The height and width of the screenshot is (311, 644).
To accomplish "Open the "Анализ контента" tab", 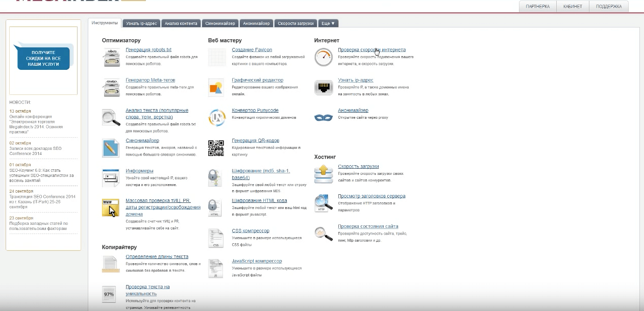I will pos(181,23).
